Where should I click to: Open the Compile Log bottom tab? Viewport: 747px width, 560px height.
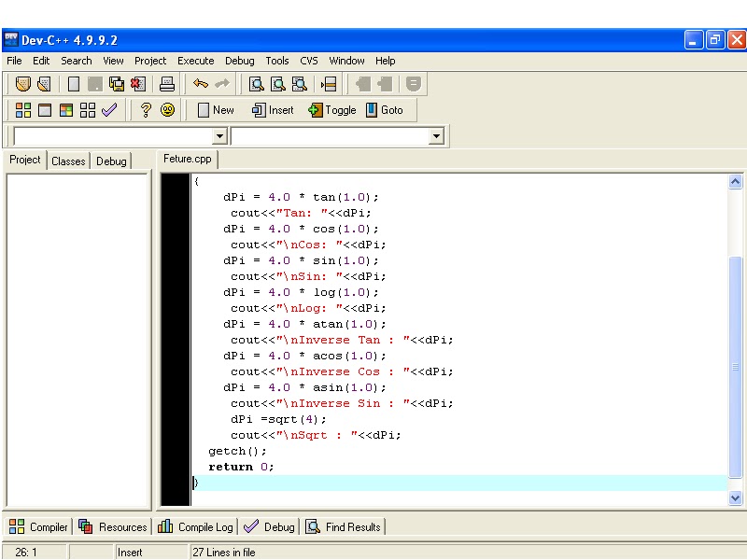click(x=195, y=526)
